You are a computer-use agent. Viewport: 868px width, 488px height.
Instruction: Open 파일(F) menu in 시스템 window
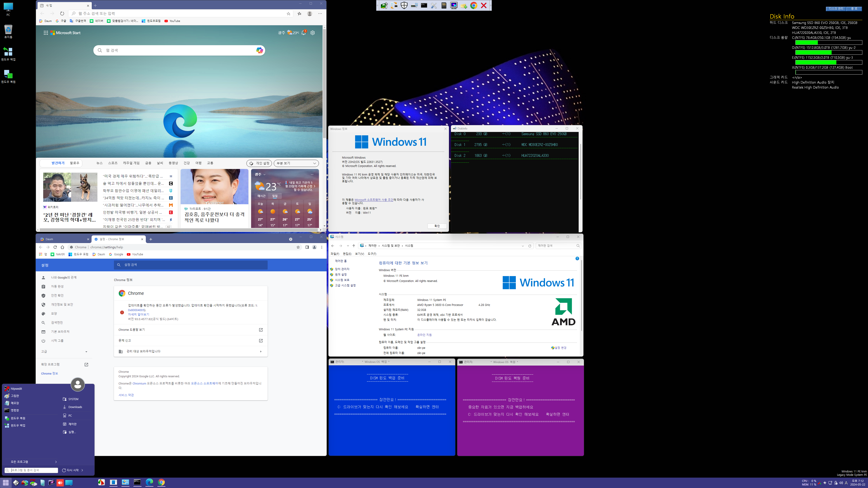[335, 254]
